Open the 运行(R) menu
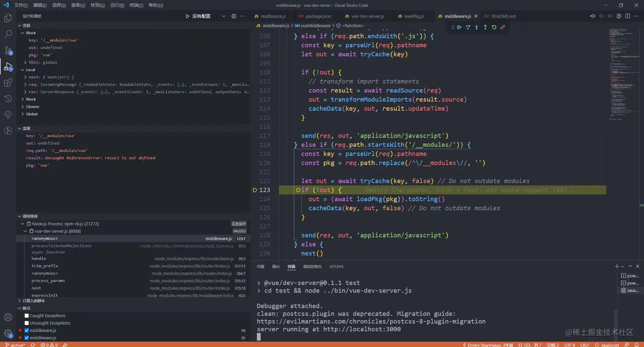644x347 pixels. 117,5
